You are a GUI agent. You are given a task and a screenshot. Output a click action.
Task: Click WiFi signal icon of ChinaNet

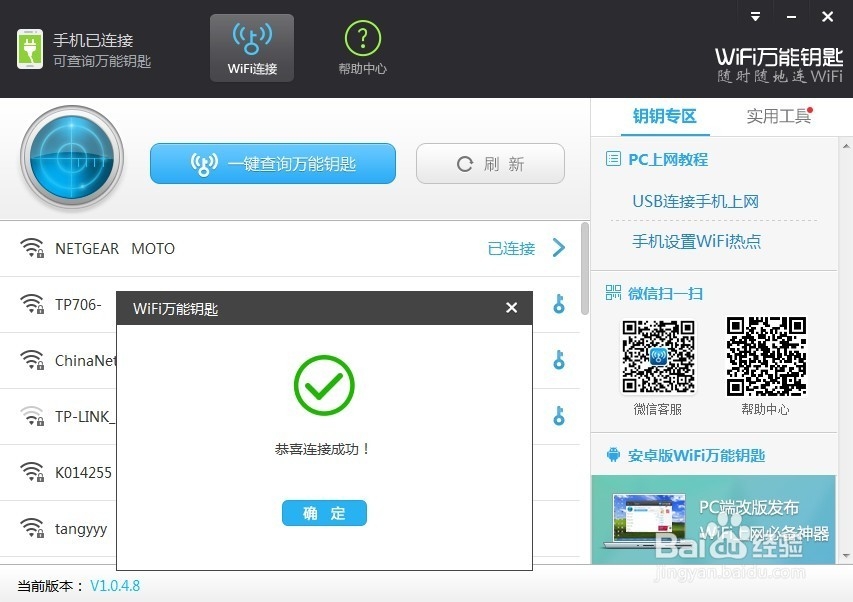click(32, 360)
